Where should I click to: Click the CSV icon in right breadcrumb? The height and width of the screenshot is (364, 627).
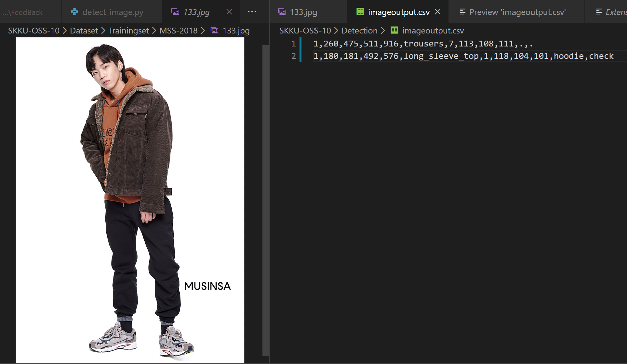(x=394, y=31)
